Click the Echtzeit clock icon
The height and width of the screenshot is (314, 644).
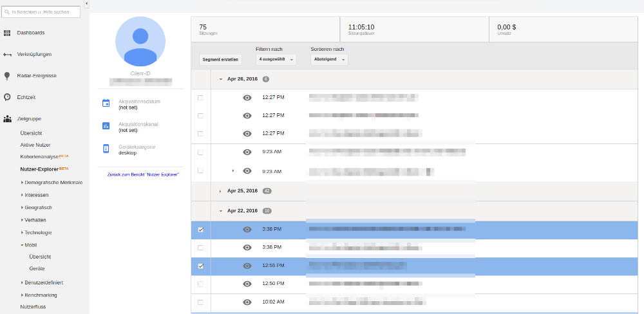click(x=7, y=97)
